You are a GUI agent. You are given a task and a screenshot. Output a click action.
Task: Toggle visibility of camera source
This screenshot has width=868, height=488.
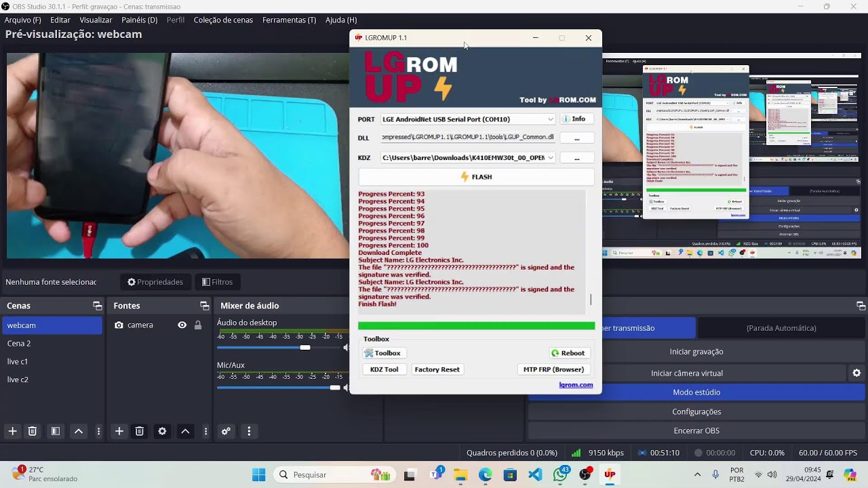point(182,325)
